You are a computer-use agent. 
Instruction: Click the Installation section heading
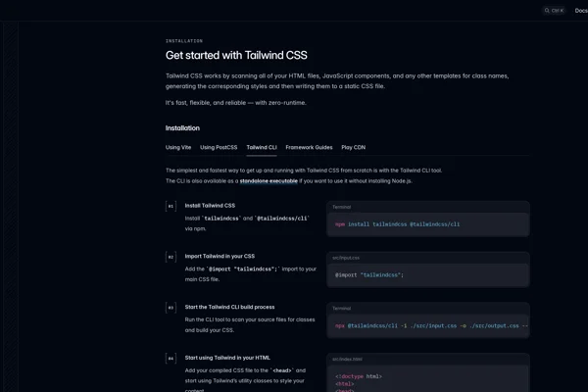[182, 127]
